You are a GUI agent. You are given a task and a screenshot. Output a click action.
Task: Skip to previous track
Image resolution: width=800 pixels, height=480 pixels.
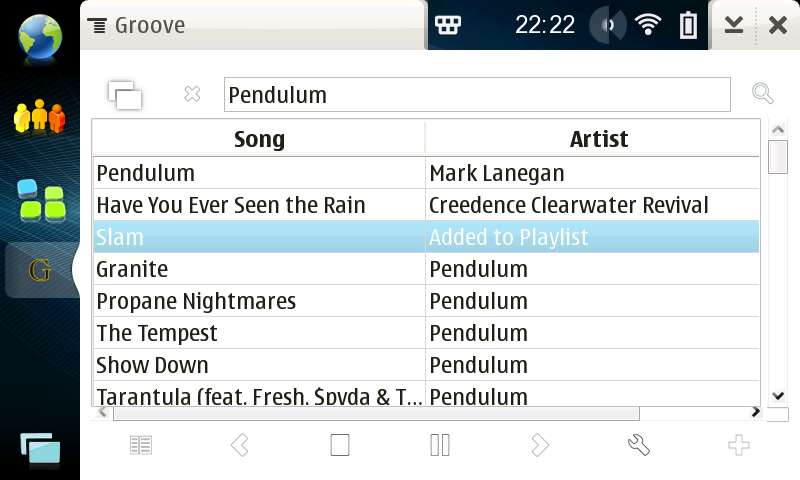(240, 445)
